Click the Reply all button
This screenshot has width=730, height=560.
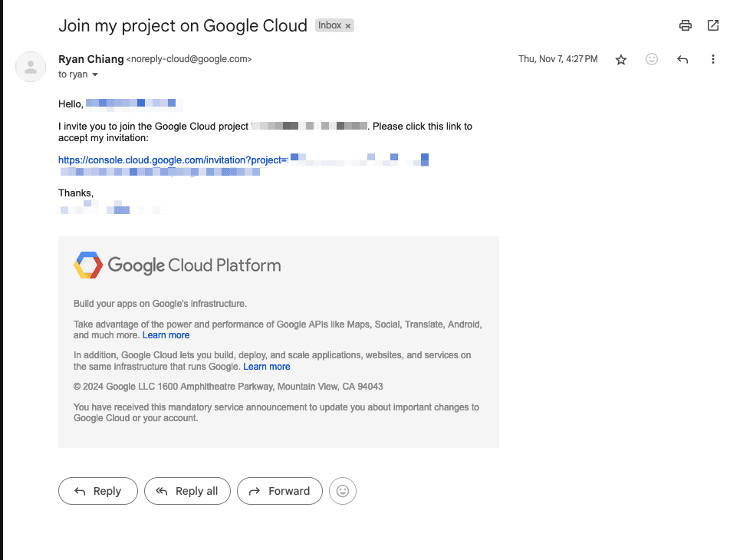pyautogui.click(x=187, y=491)
